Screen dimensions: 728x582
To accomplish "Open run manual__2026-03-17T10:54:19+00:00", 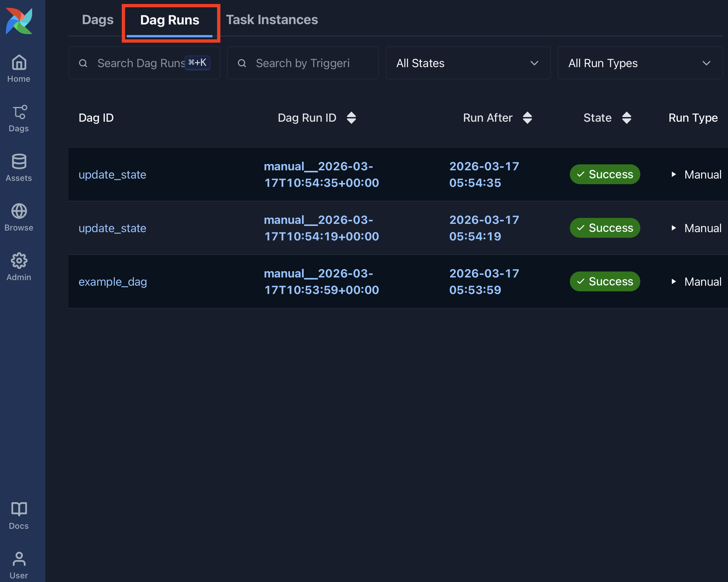I will (x=321, y=228).
